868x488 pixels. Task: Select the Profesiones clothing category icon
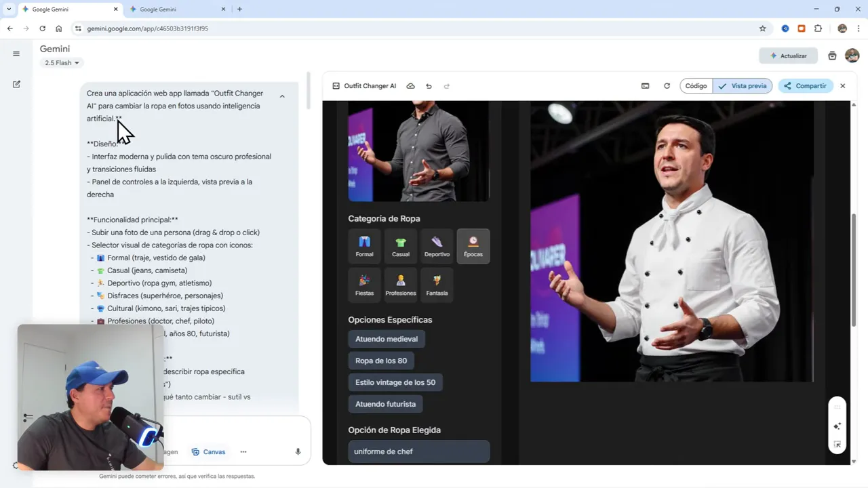(400, 284)
